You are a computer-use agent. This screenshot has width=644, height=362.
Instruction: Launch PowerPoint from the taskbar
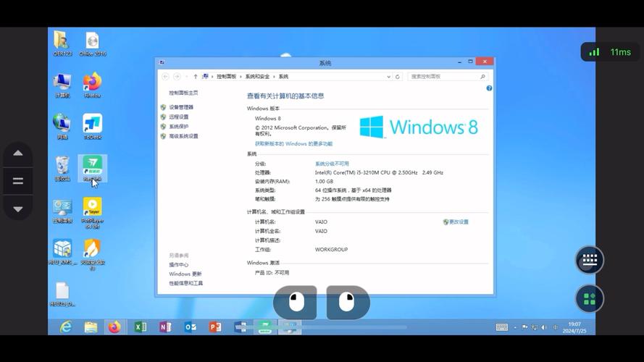click(x=215, y=327)
